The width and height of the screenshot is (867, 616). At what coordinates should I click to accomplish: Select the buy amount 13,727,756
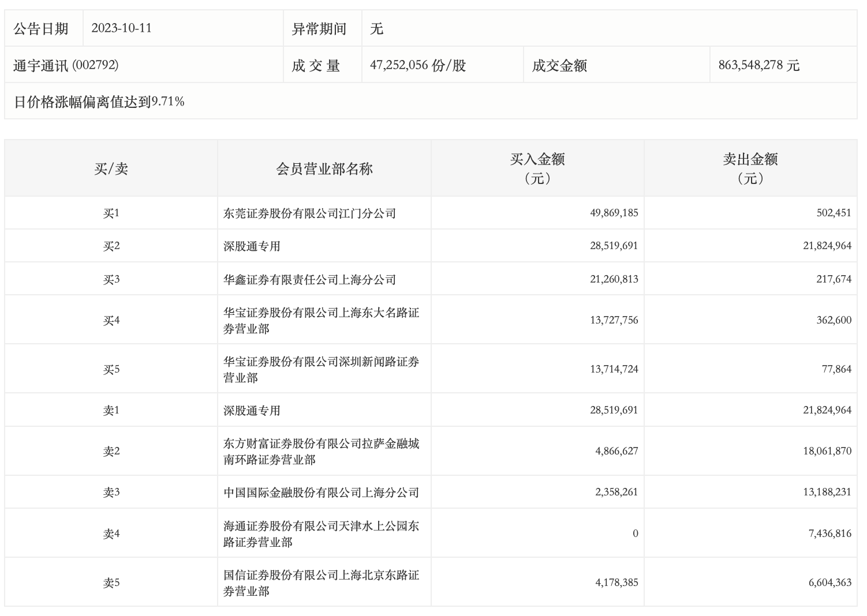pyautogui.click(x=614, y=320)
